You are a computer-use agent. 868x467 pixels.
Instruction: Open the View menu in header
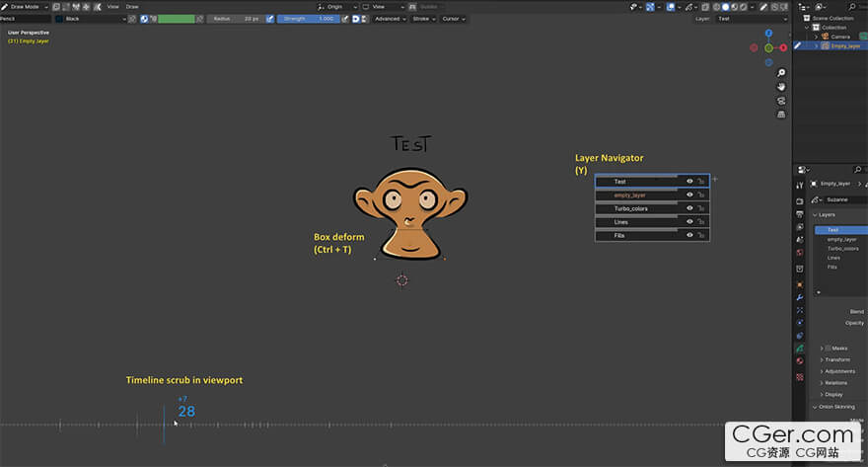[x=112, y=6]
